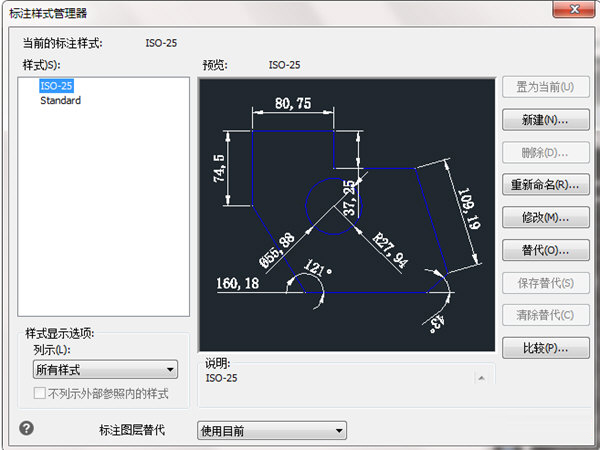Click the help question mark icon

coord(27,428)
